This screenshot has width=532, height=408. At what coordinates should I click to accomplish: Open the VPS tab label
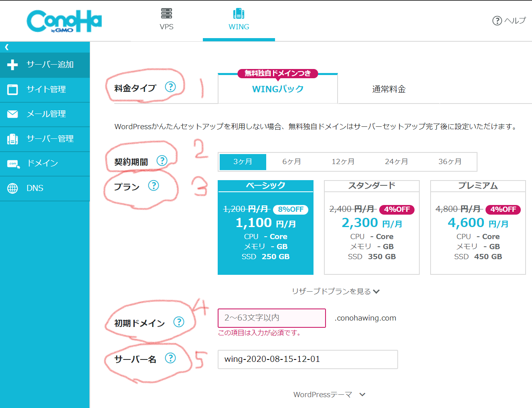(x=167, y=27)
